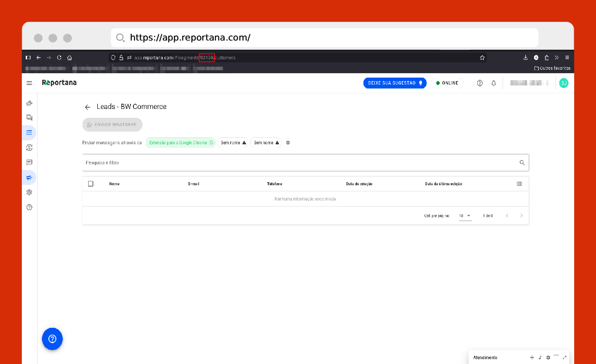596x364 pixels.
Task: Open the analytics chart icon in sidebar
Action: [29, 103]
